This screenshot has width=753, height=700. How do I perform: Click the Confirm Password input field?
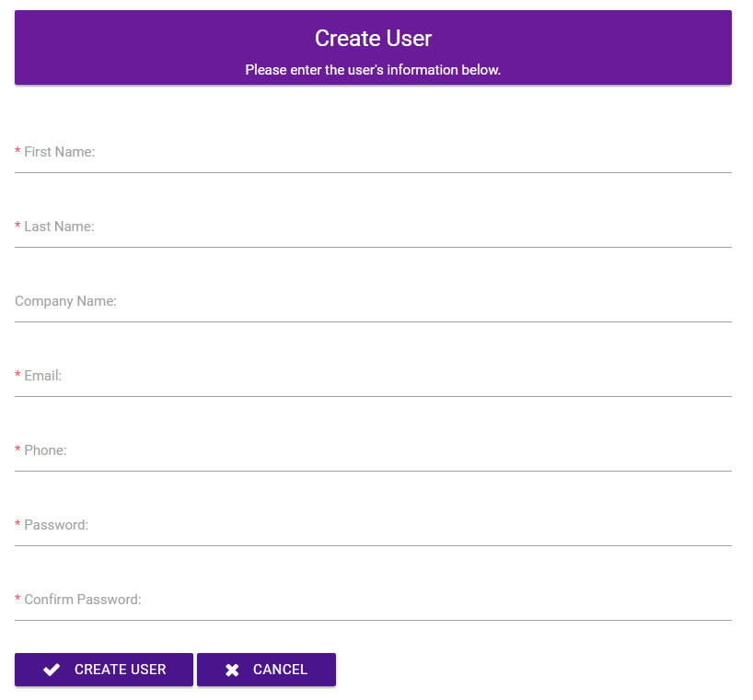click(368, 612)
